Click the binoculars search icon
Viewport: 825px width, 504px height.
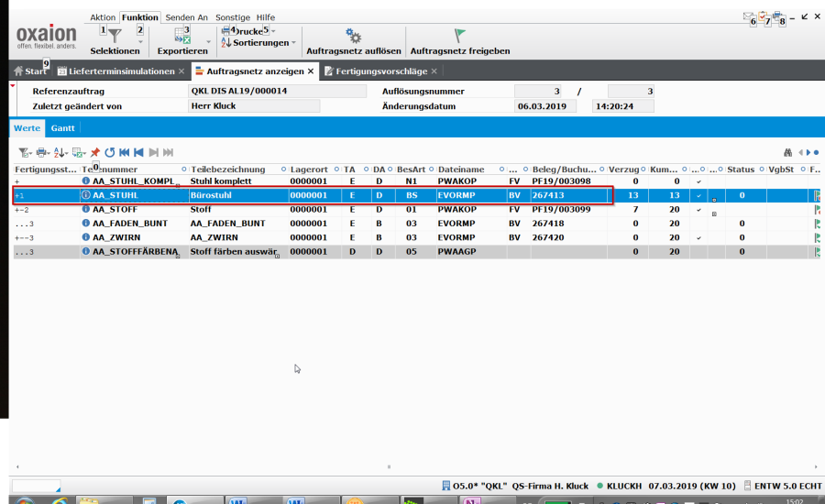pos(787,152)
